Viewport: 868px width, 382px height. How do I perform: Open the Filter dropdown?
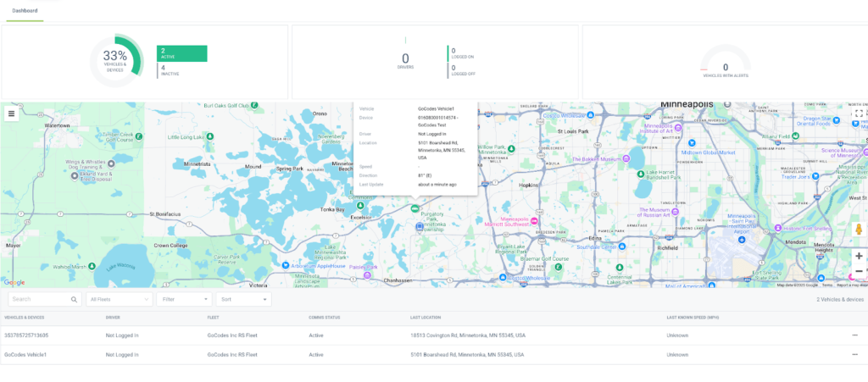pos(184,299)
